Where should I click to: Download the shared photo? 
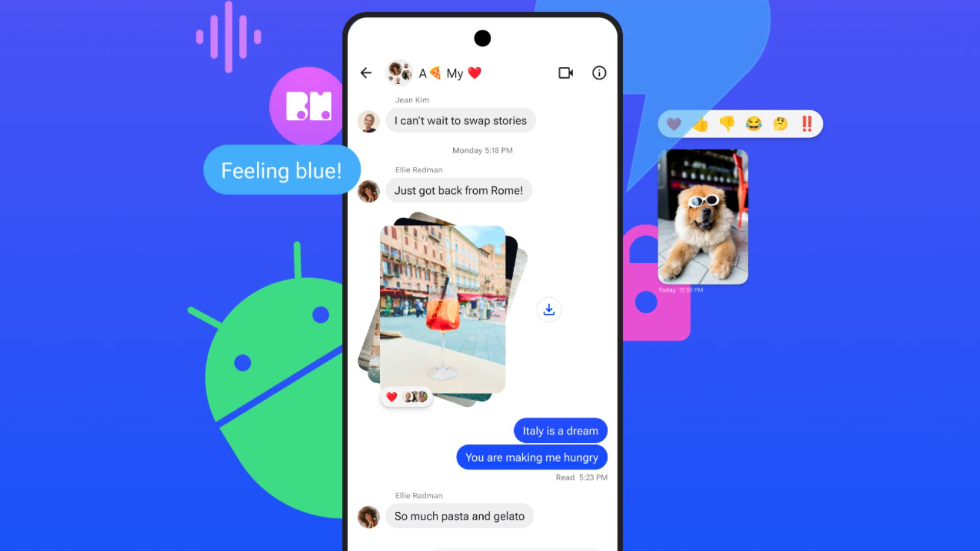(549, 310)
